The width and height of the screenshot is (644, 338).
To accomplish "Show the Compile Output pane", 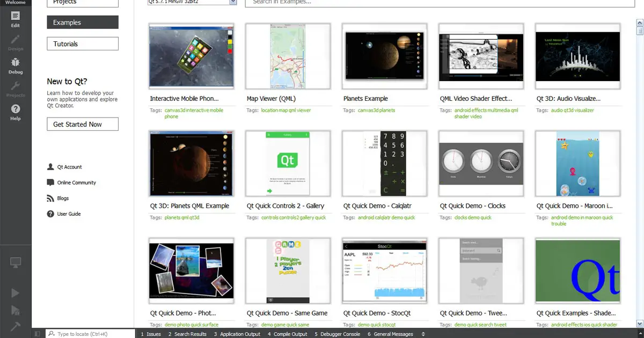I will tap(288, 334).
